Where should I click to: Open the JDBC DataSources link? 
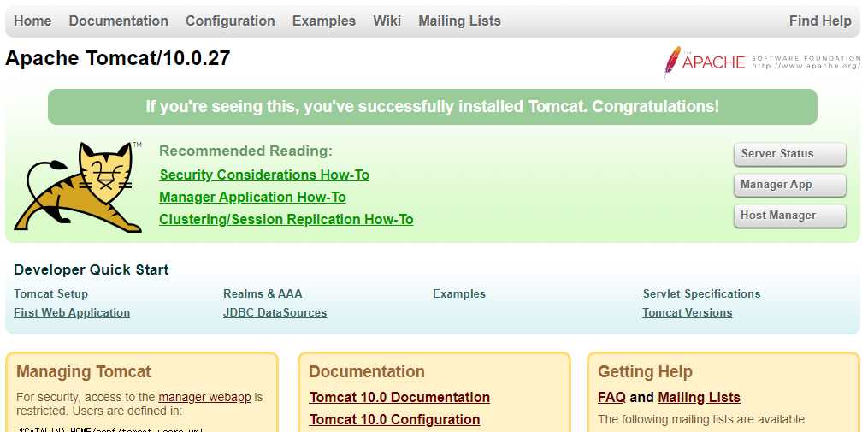[275, 313]
